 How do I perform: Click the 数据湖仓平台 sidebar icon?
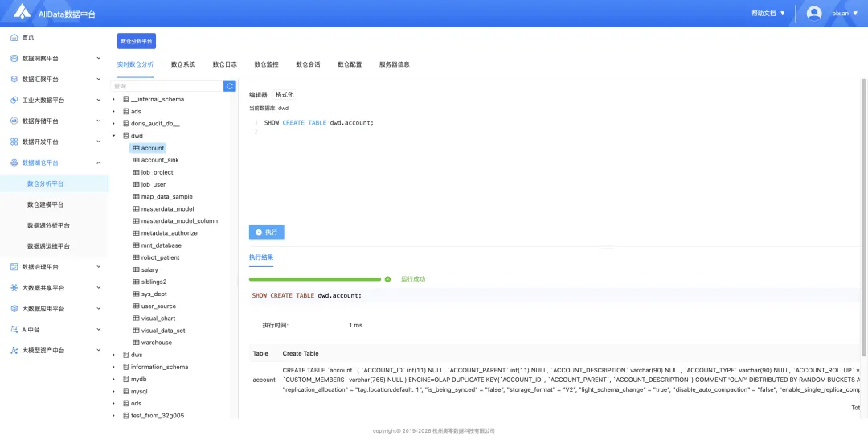(x=14, y=163)
